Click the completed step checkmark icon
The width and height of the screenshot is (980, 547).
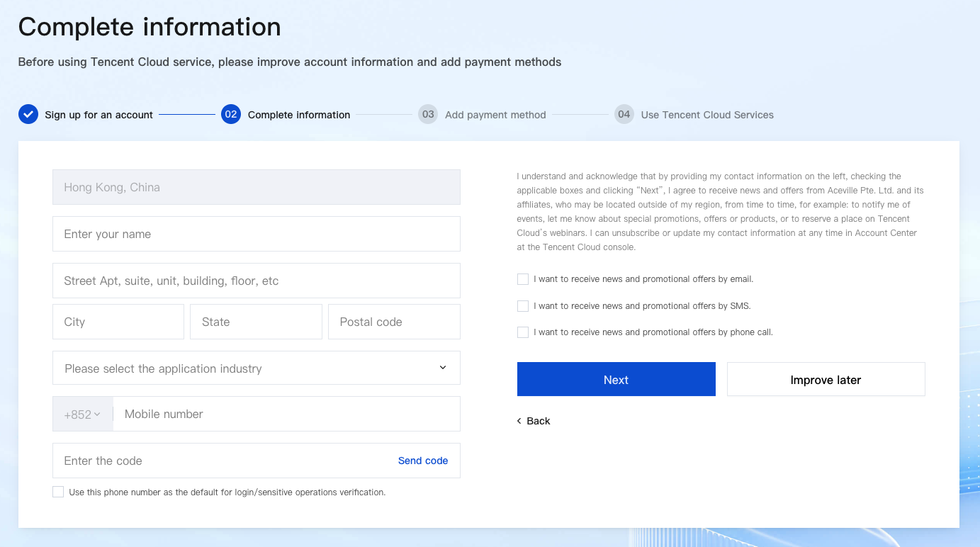28,114
